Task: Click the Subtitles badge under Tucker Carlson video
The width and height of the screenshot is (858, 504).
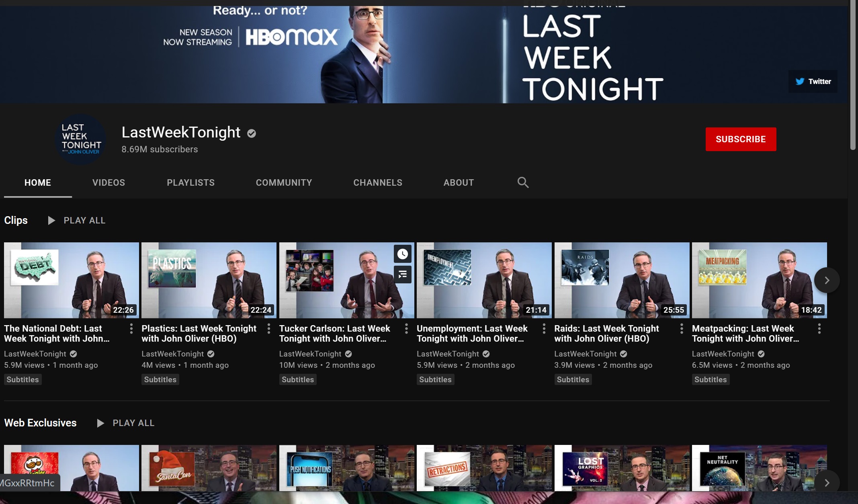Action: tap(298, 379)
